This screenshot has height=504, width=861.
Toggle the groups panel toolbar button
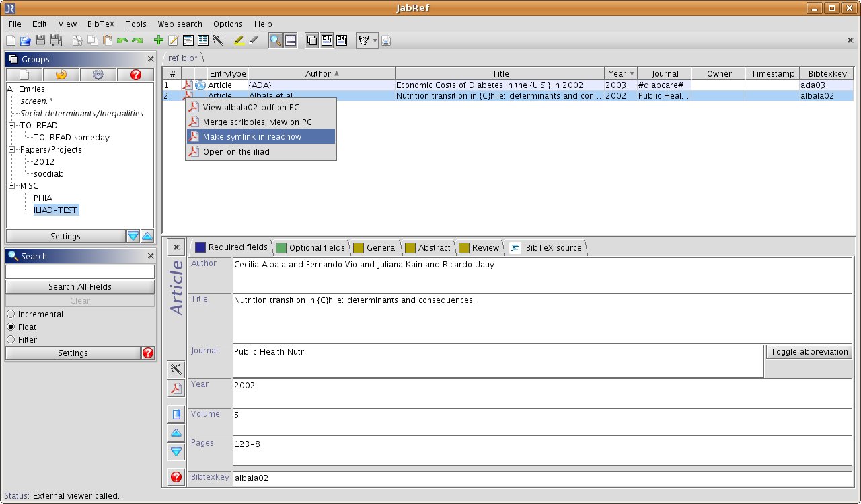(311, 40)
